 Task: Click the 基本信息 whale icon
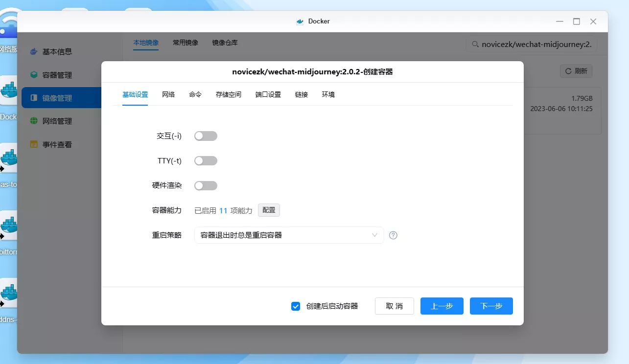(34, 51)
